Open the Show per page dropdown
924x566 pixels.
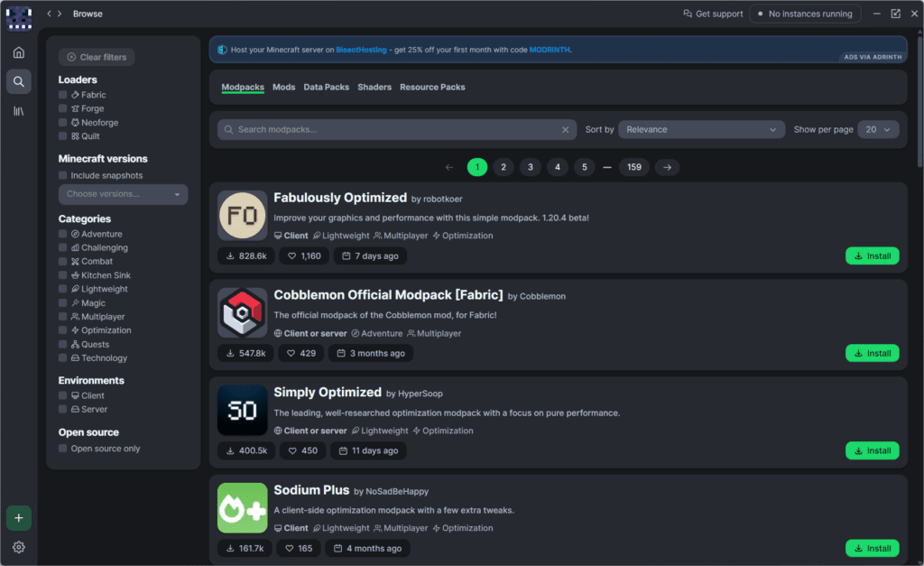coord(877,130)
